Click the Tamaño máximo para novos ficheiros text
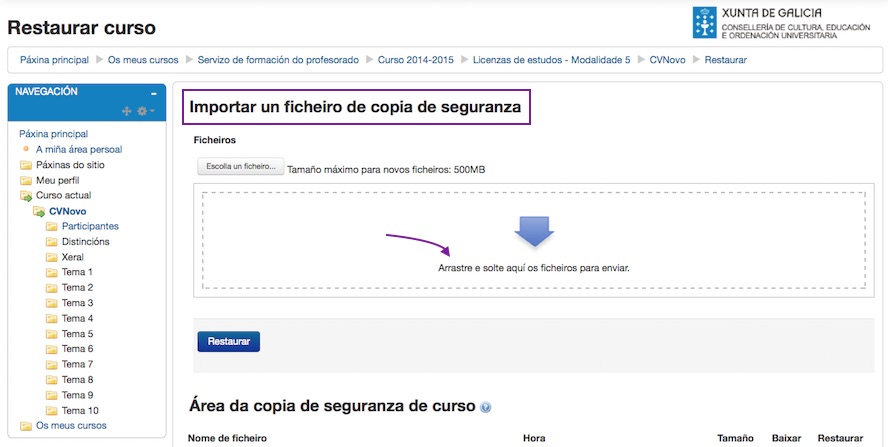Viewport: 888px width, 447px height. 386,170
